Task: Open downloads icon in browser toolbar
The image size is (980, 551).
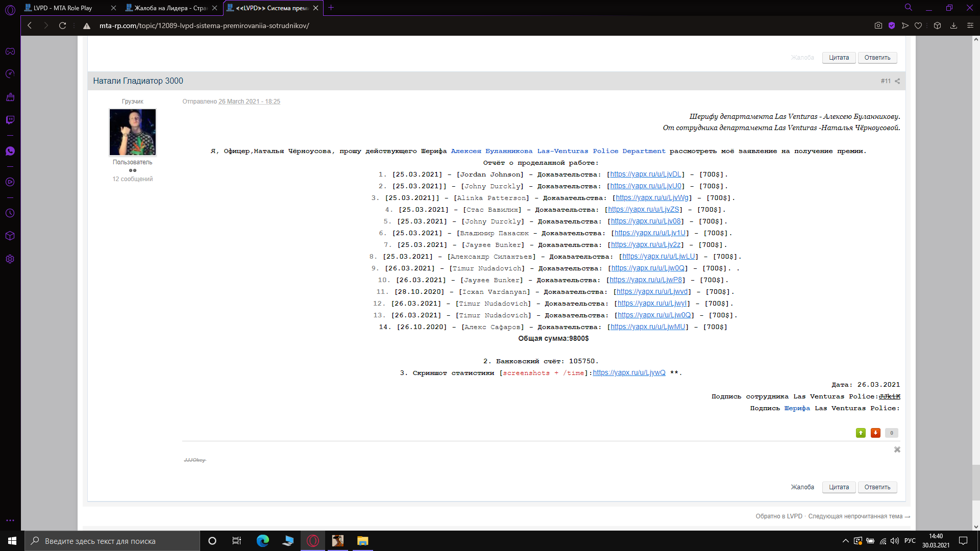Action: [953, 26]
